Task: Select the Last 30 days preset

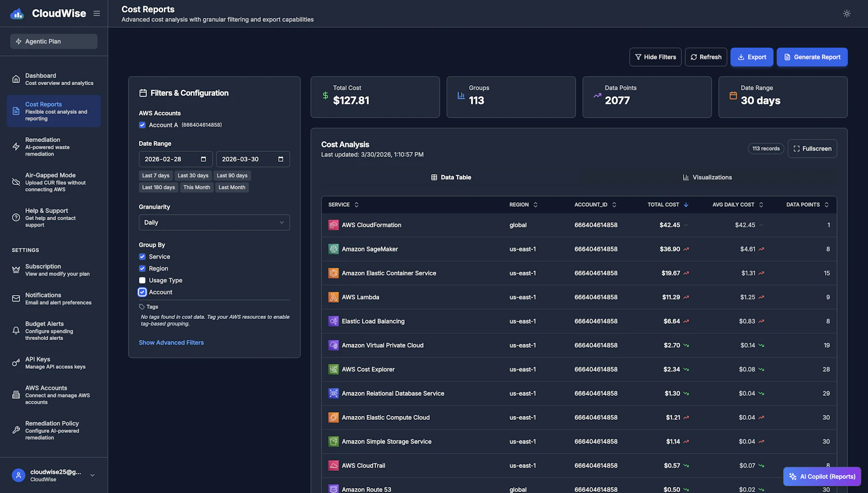Action: (x=193, y=176)
